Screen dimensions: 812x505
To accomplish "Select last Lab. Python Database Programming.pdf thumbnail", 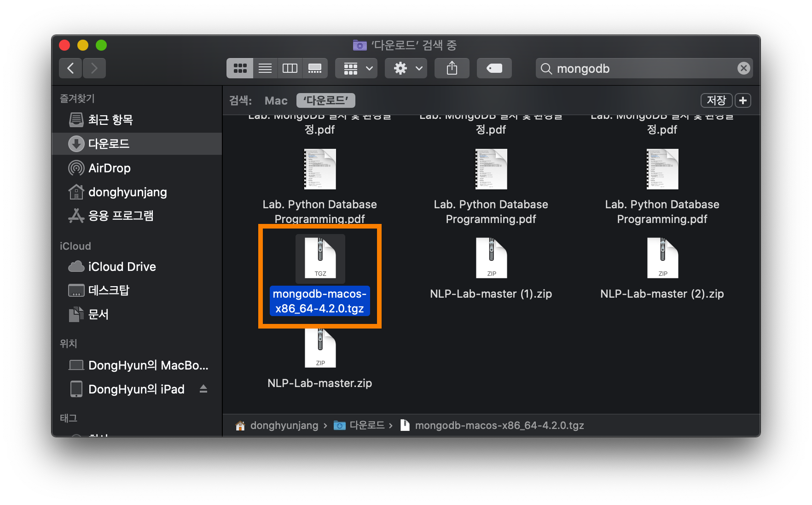I will tap(663, 169).
